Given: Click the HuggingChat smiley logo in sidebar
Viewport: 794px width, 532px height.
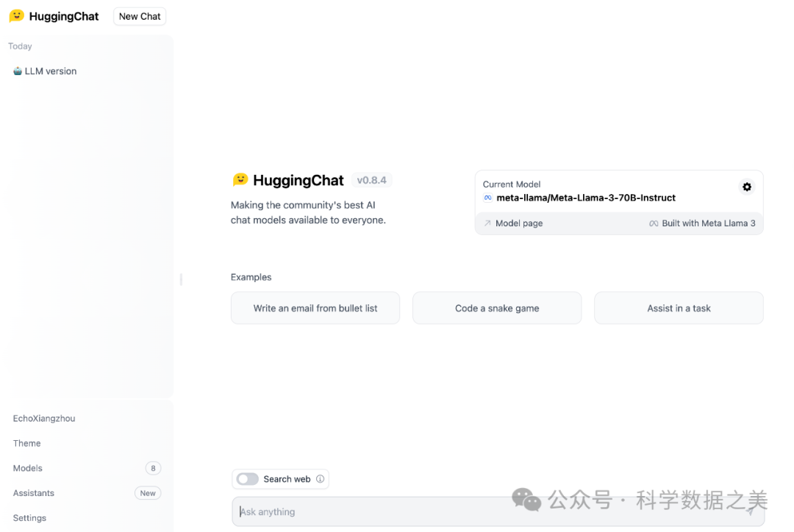Looking at the screenshot, I should [x=16, y=16].
